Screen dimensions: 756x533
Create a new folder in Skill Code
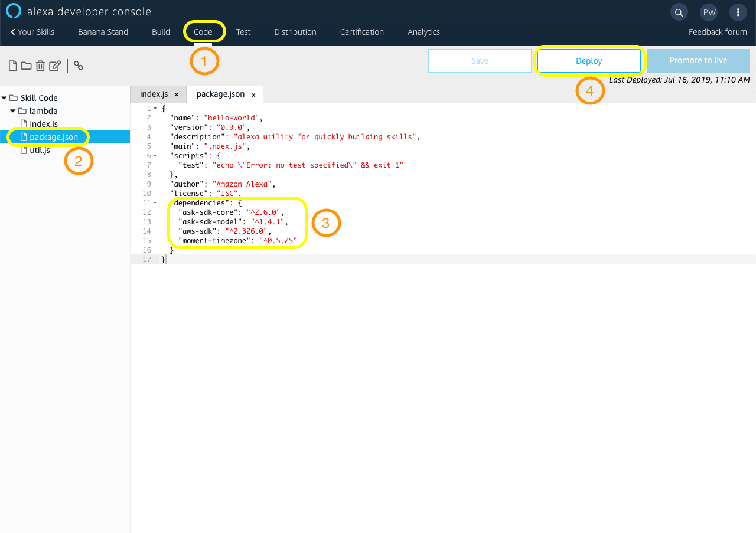point(26,66)
